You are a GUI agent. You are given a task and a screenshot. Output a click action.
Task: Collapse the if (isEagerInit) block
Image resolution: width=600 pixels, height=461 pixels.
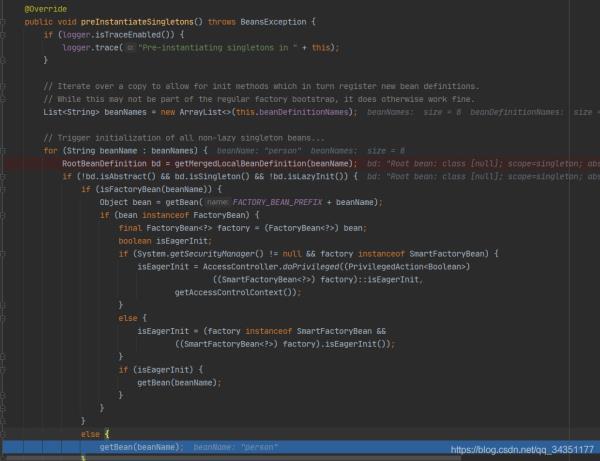(x=5, y=369)
